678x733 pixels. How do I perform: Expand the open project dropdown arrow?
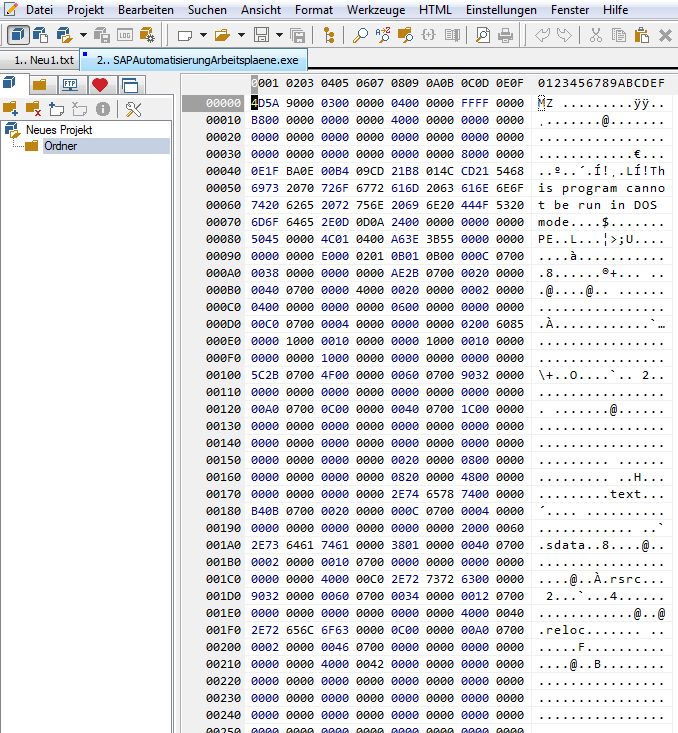tap(83, 35)
